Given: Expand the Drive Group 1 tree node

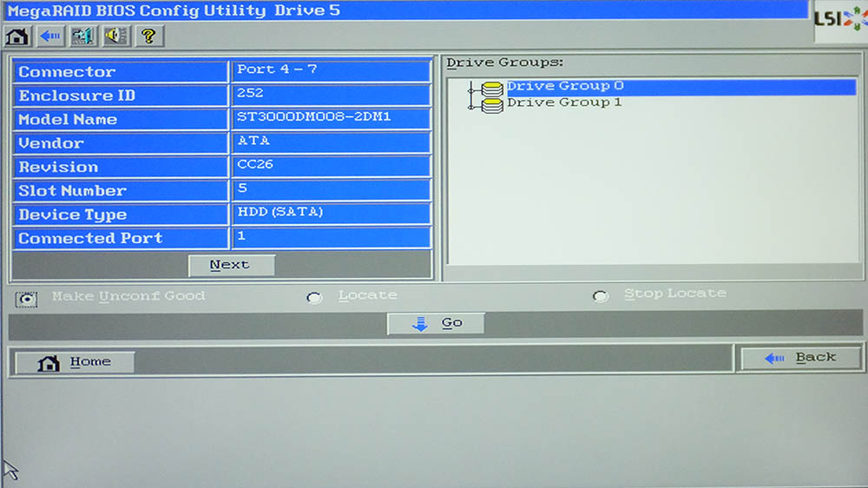Looking at the screenshot, I should click(471, 107).
